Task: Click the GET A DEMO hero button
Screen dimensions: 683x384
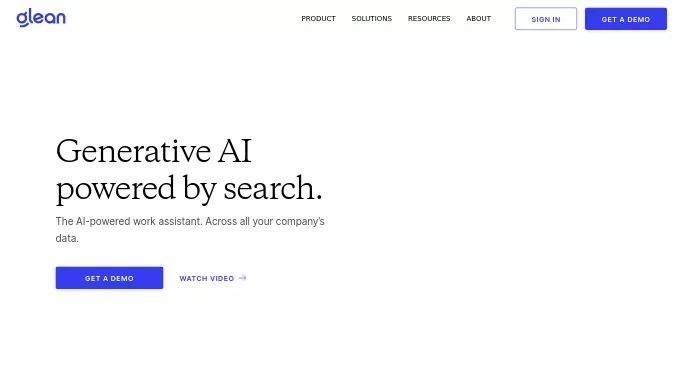Action: [x=109, y=278]
